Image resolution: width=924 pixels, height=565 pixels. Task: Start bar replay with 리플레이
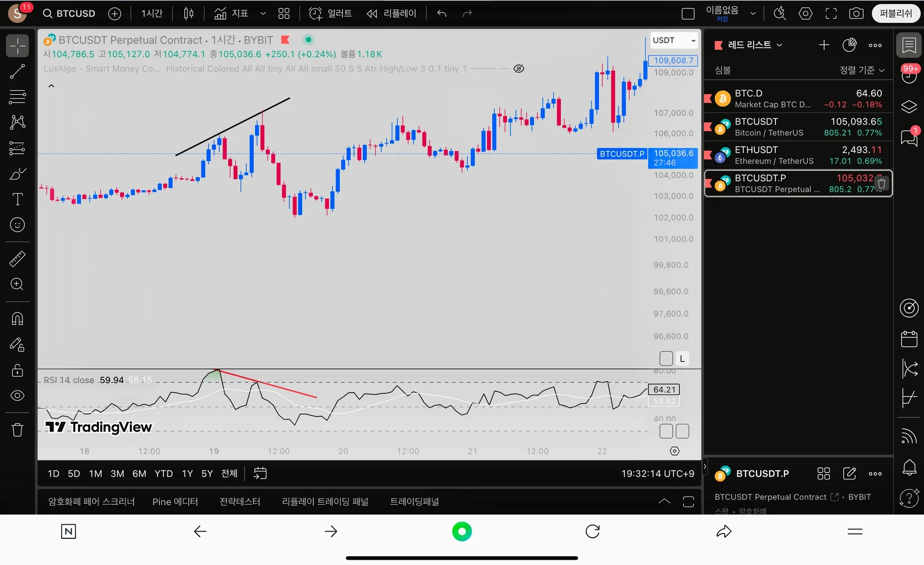click(392, 14)
